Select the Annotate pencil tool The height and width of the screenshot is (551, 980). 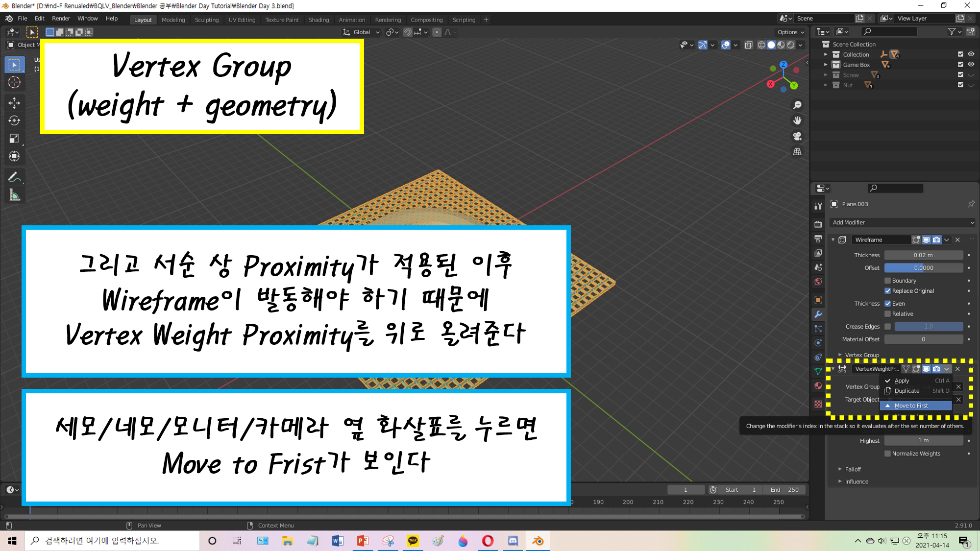click(14, 177)
